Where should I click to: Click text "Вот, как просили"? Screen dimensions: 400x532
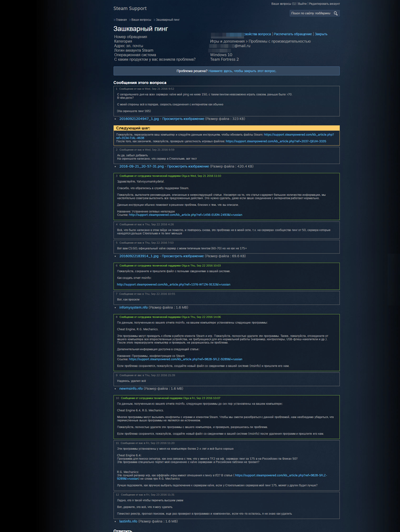tap(128, 299)
